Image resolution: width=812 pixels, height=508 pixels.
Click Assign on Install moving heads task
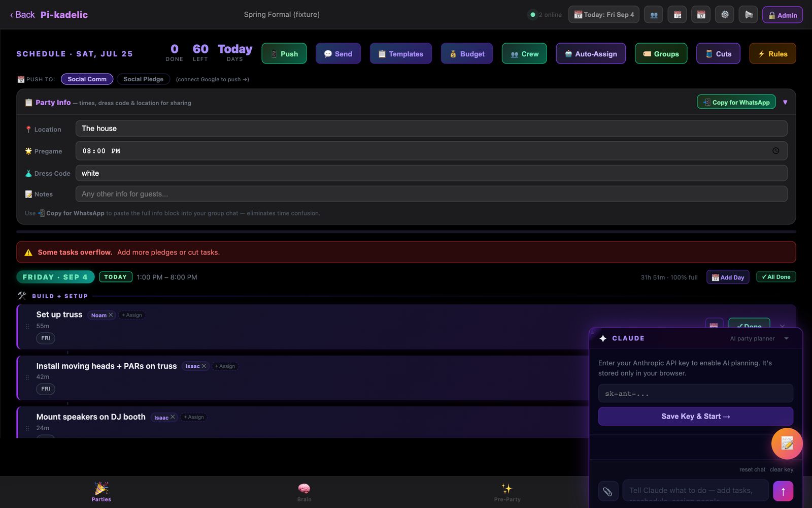[225, 366]
